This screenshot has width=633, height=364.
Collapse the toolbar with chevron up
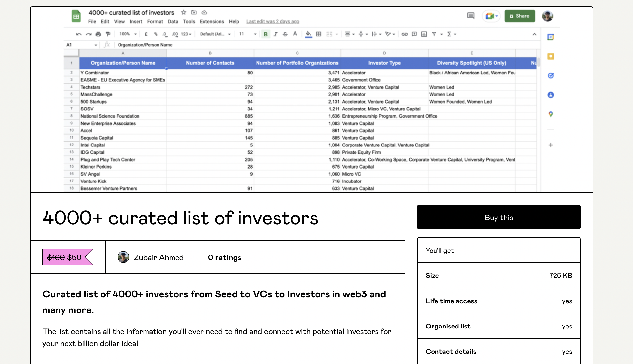534,34
